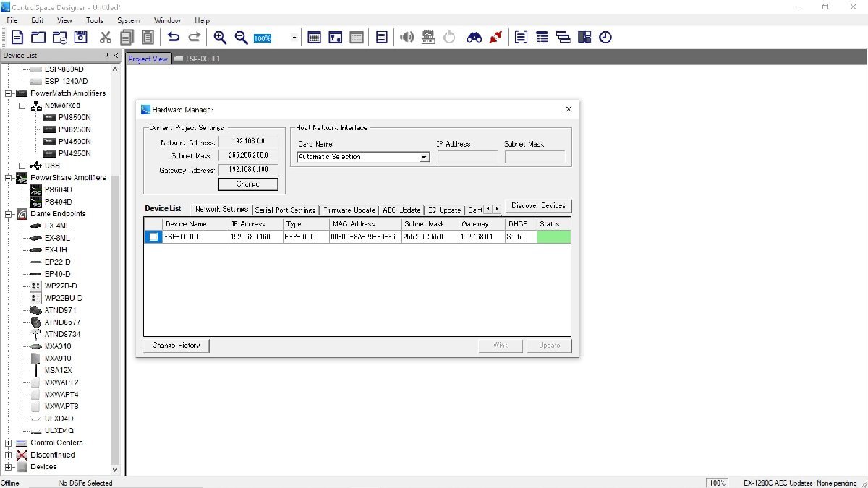Open the Card Name dropdown
The width and height of the screenshot is (868, 488).
click(x=425, y=157)
